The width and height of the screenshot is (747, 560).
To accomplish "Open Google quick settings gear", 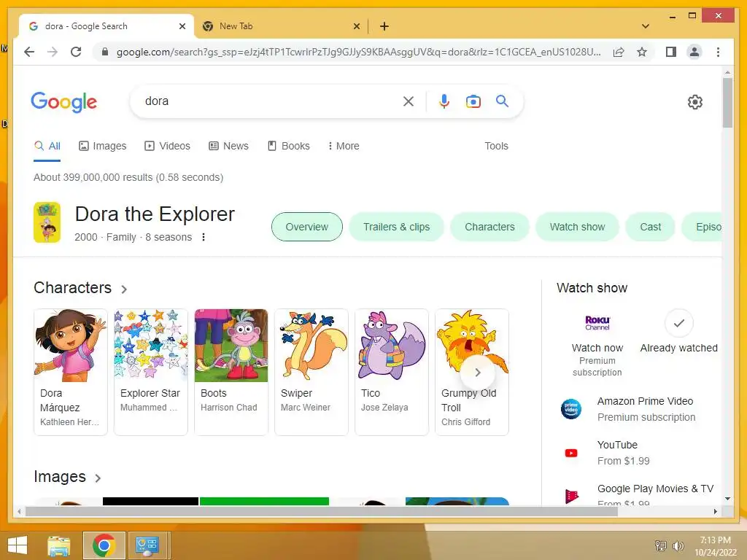I will click(x=694, y=102).
